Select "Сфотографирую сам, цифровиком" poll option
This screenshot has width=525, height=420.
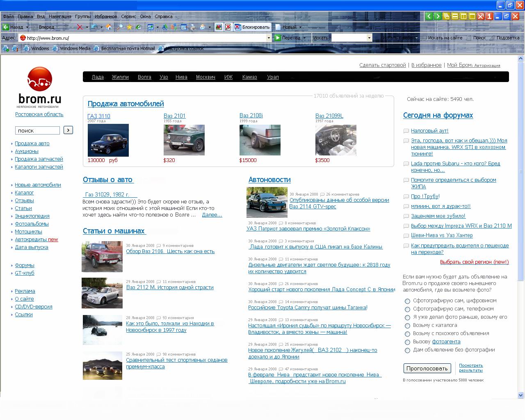(407, 301)
